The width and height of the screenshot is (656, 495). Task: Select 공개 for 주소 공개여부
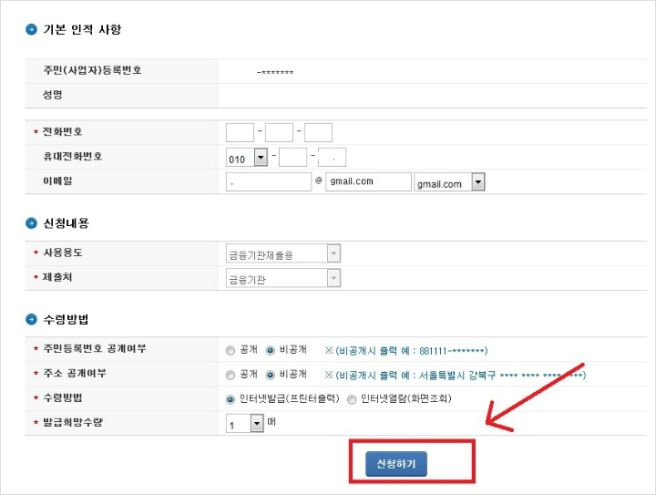click(x=231, y=374)
